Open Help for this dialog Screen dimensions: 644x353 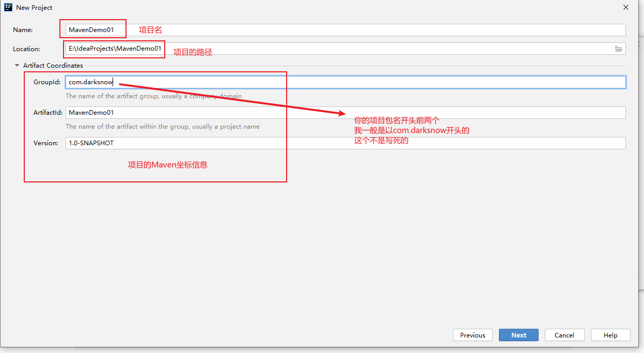[x=610, y=335]
